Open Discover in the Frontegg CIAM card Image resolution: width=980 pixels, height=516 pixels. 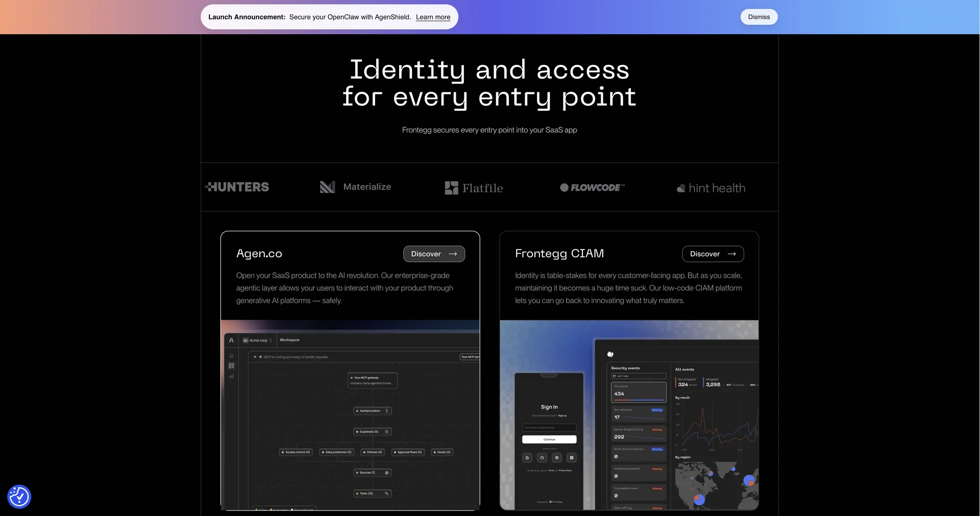pos(713,254)
